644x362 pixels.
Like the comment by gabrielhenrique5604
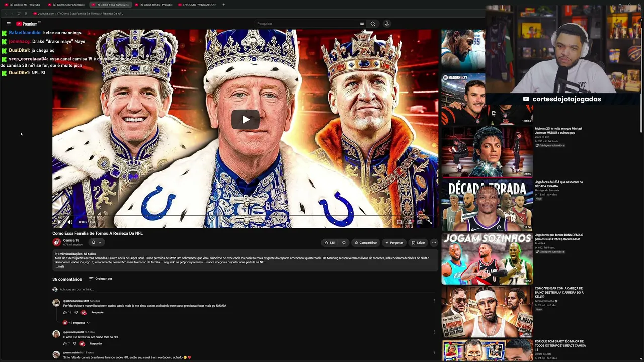[65, 313]
